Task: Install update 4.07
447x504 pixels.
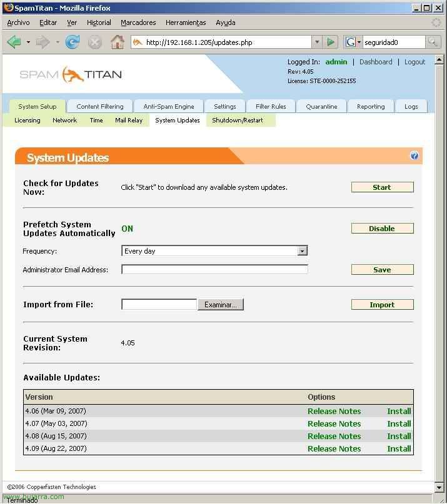Action: 399,423
